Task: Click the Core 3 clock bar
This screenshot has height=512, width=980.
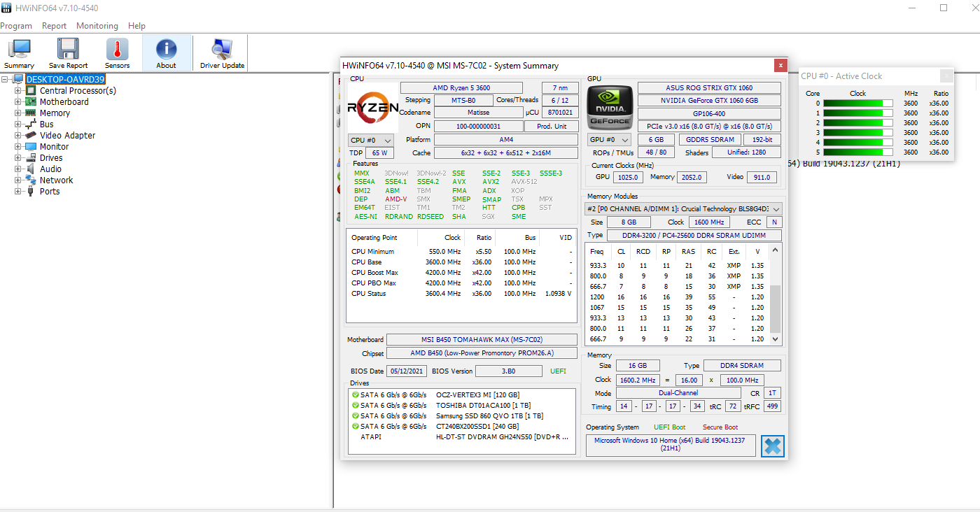Action: [858, 132]
